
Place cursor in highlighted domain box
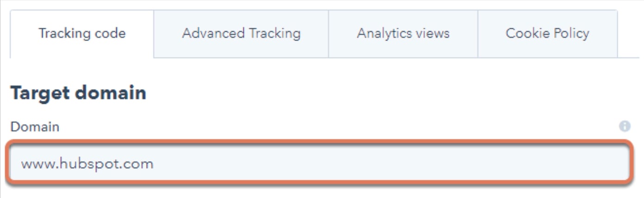pos(318,164)
